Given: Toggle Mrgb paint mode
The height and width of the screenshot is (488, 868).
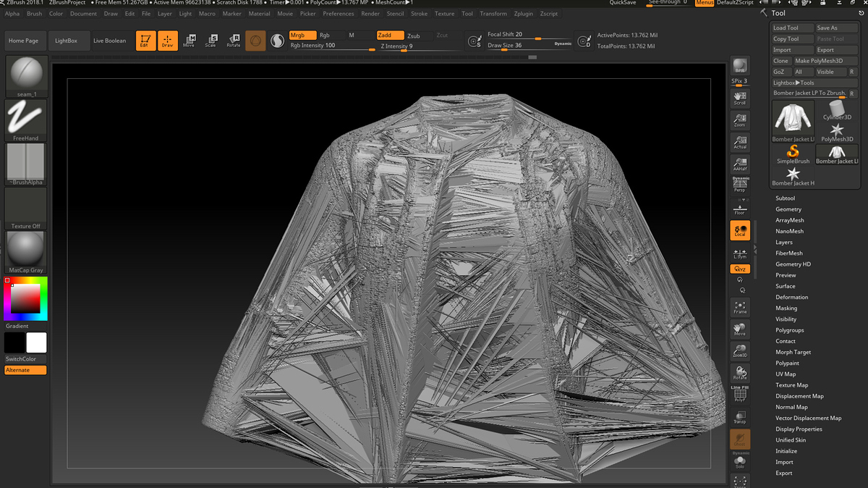Looking at the screenshot, I should point(303,35).
